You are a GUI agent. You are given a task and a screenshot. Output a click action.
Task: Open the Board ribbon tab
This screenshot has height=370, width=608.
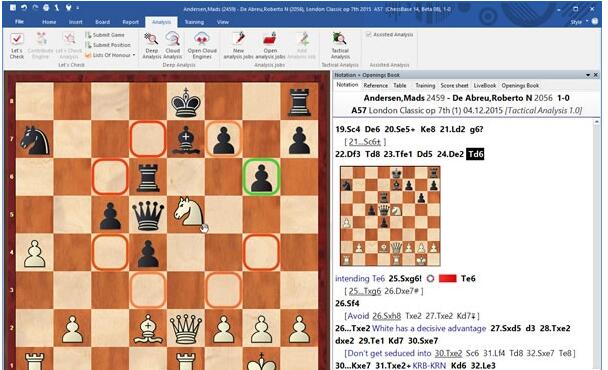coord(102,22)
